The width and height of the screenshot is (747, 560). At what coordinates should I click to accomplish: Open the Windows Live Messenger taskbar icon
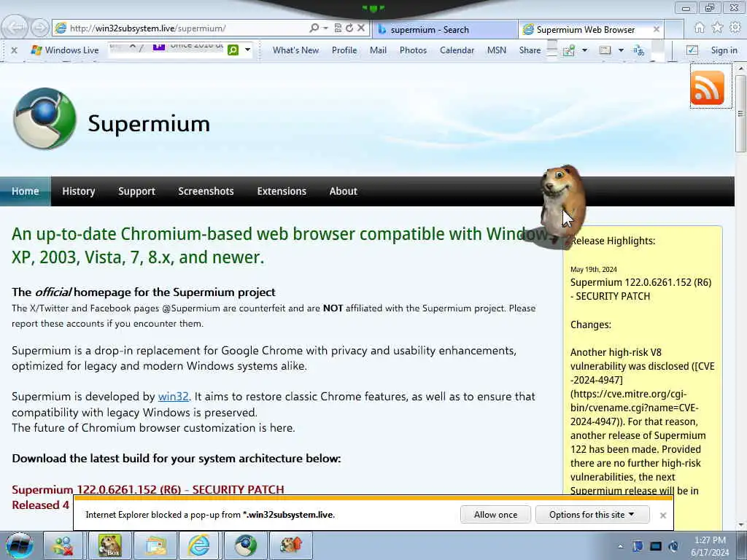[x=63, y=545]
